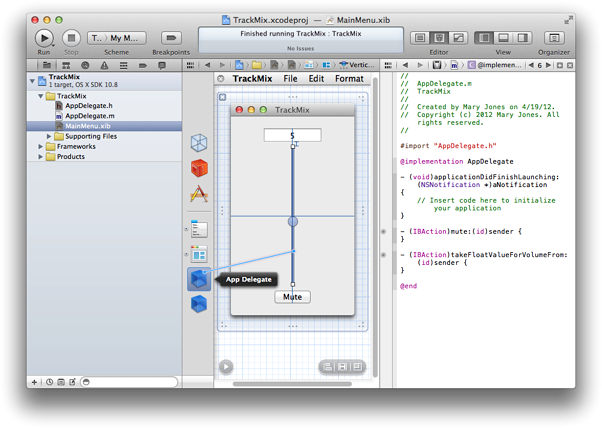Click the text field showing 5
The height and width of the screenshot is (428, 602).
point(293,135)
